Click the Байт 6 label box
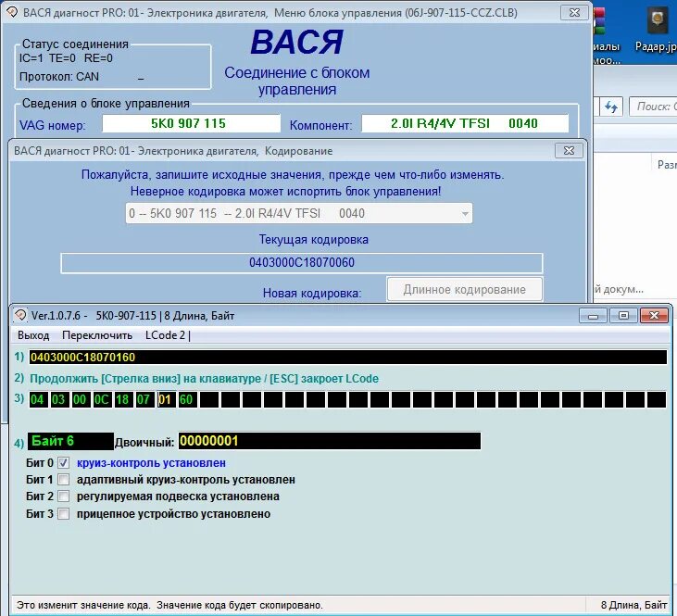Screen dimensions: 677x616 70,441
